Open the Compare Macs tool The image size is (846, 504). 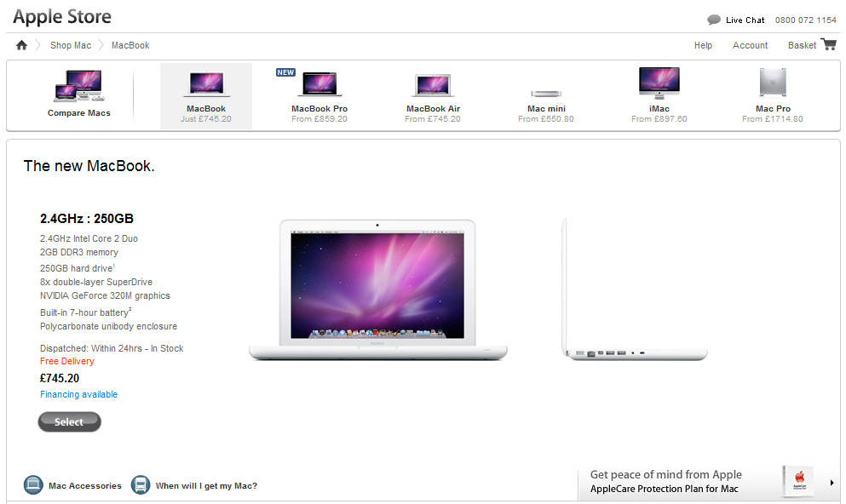[78, 95]
